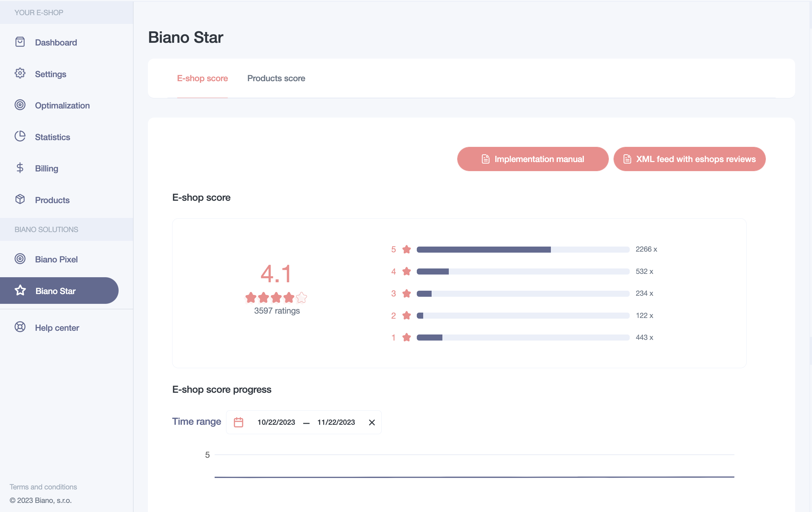Click the star icon in 1-star row

point(407,338)
